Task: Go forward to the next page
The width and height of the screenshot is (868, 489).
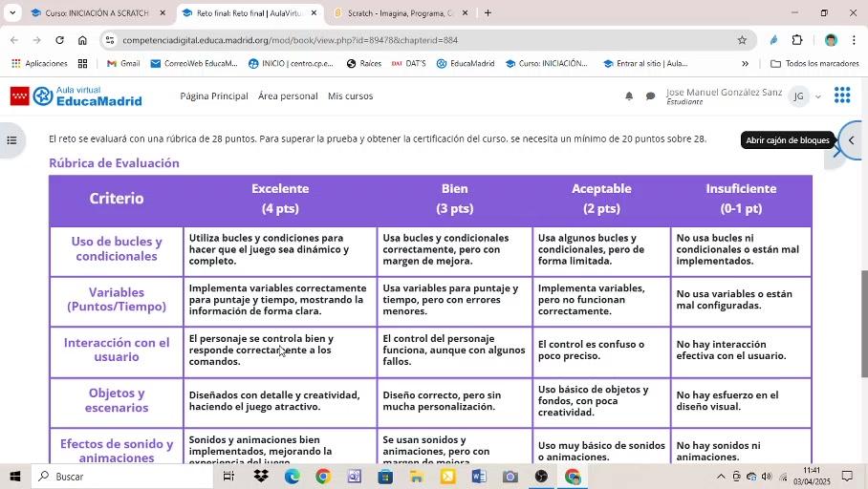Action: [x=36, y=40]
